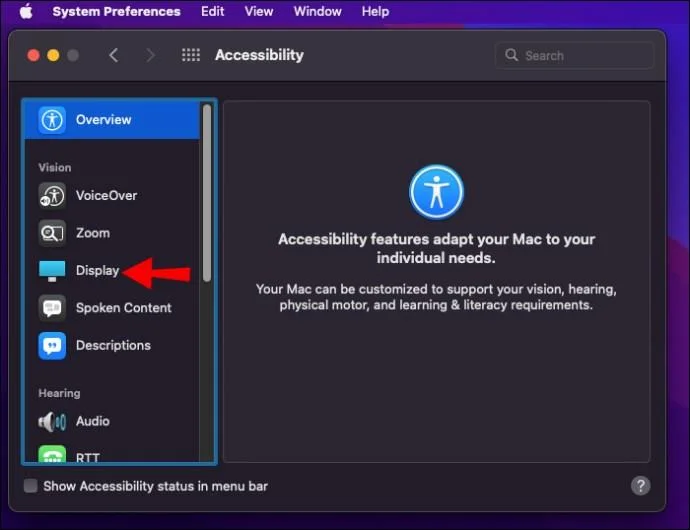Click the RTT phone icon
This screenshot has width=690, height=530.
[x=52, y=454]
